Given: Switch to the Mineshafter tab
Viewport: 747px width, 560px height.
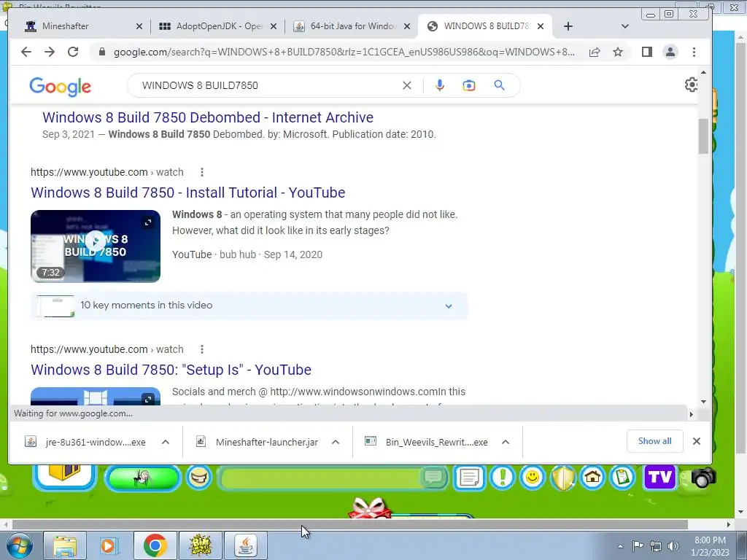Looking at the screenshot, I should click(76, 26).
